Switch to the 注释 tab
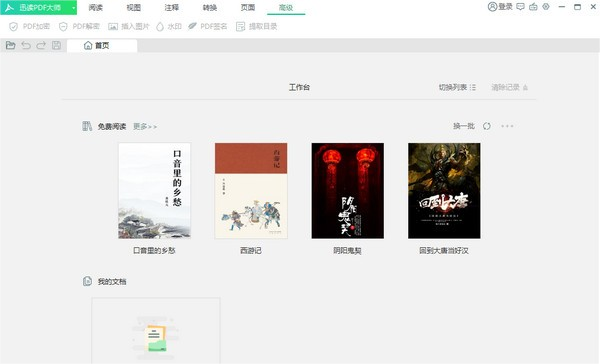 171,8
